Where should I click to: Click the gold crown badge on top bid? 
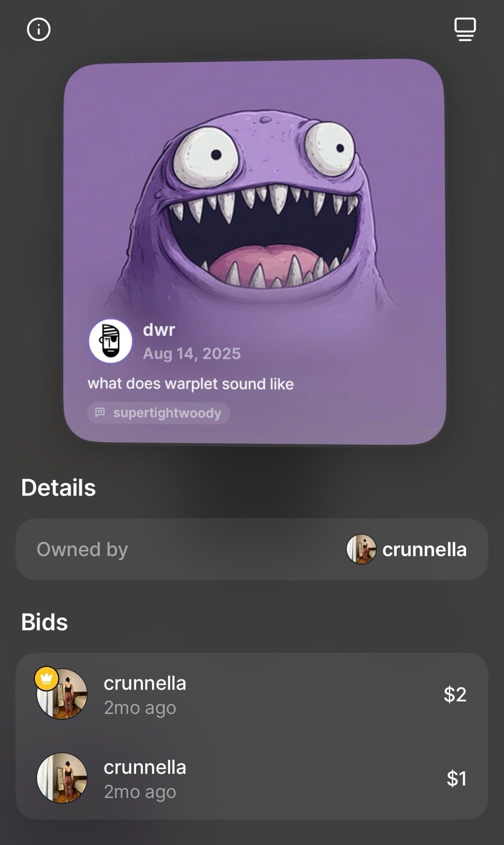pos(46,679)
